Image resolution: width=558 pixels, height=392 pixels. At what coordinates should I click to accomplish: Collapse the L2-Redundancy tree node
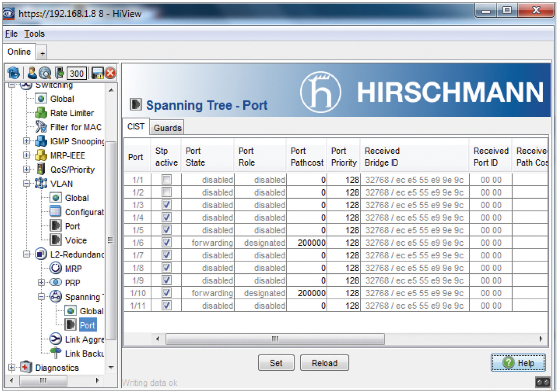click(26, 254)
